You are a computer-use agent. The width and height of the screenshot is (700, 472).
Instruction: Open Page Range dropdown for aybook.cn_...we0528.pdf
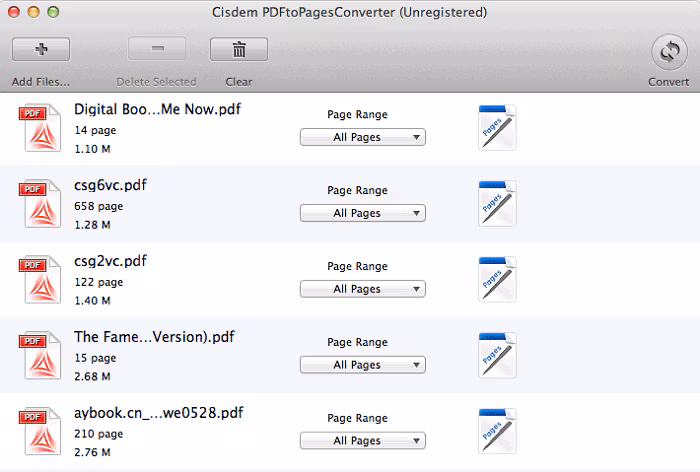point(362,441)
